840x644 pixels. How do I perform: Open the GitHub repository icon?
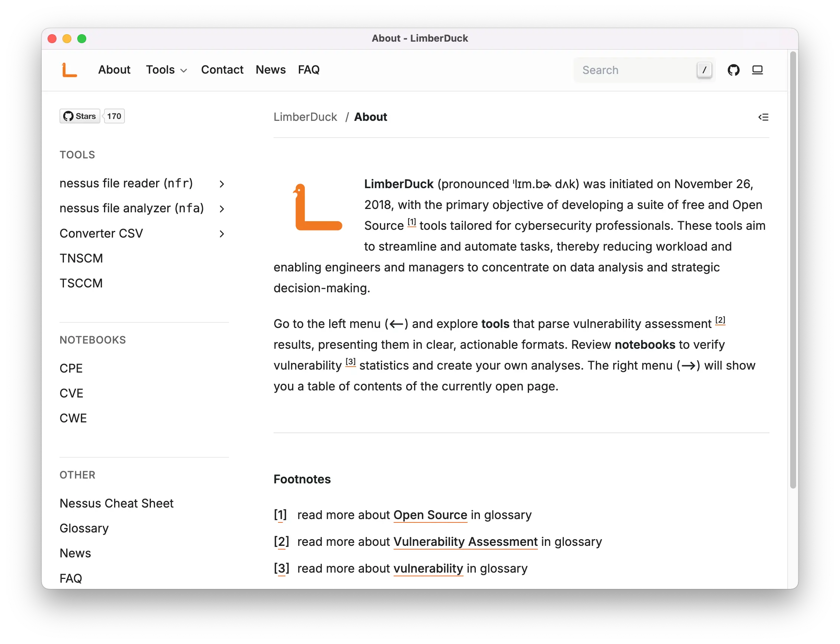pos(733,70)
